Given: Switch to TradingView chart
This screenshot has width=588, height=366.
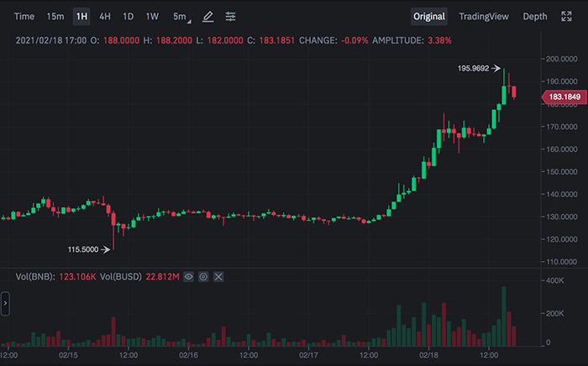Looking at the screenshot, I should point(484,17).
